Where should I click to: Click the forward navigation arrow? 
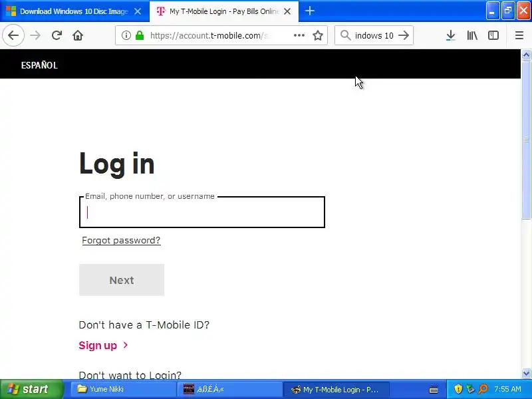[x=35, y=35]
